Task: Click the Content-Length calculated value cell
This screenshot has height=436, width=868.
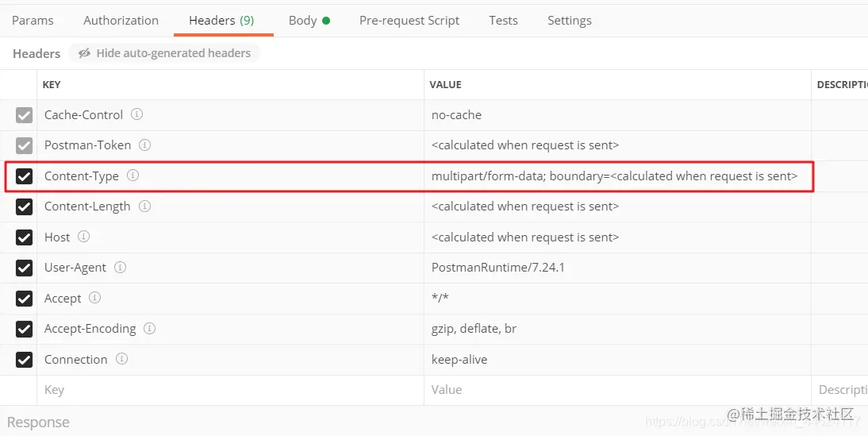Action: pyautogui.click(x=618, y=206)
